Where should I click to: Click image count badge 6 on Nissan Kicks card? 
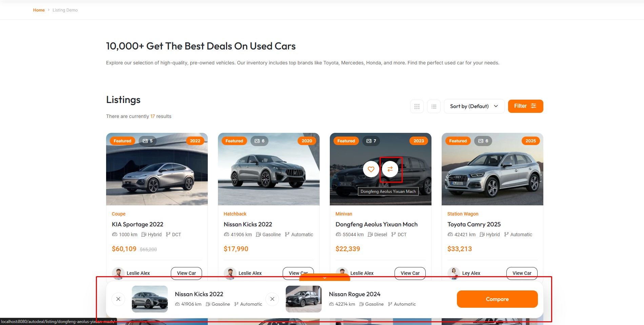coord(259,141)
